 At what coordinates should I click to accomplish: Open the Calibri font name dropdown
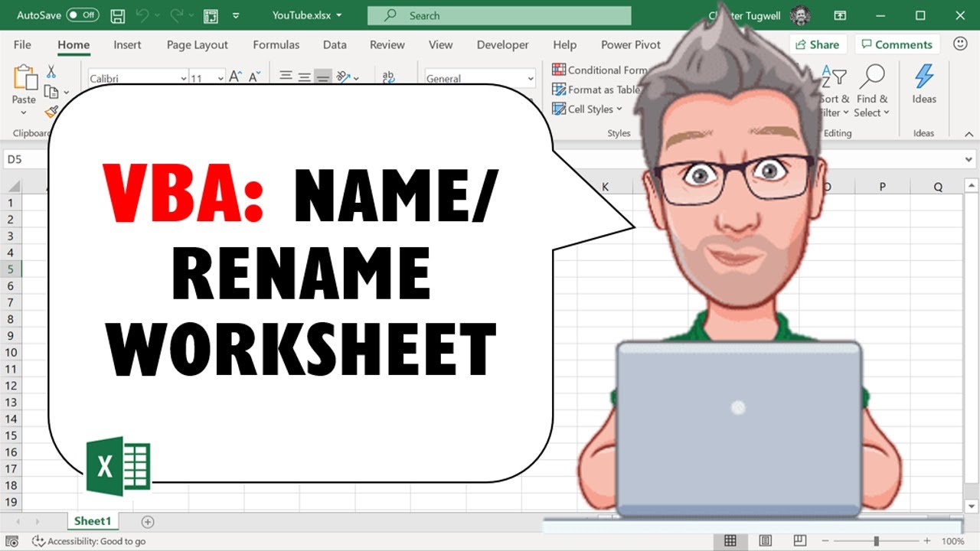pos(184,78)
